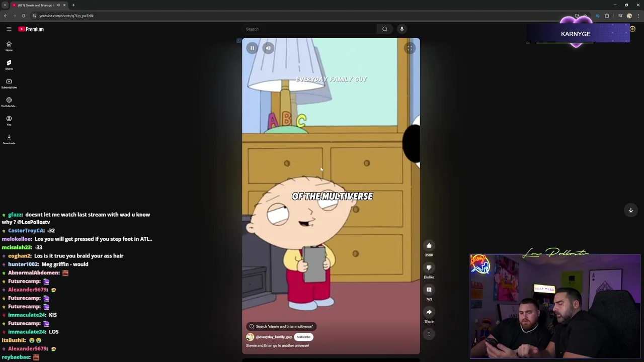View site information icon in address bar
Image resolution: width=644 pixels, height=362 pixels.
click(x=34, y=16)
